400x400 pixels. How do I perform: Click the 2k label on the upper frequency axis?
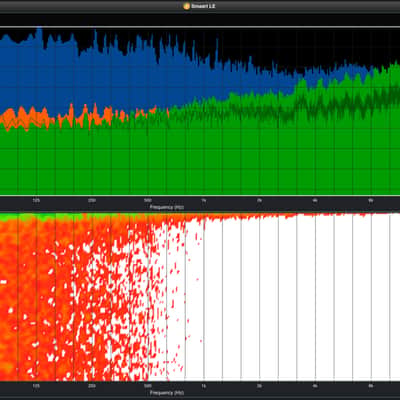259,201
